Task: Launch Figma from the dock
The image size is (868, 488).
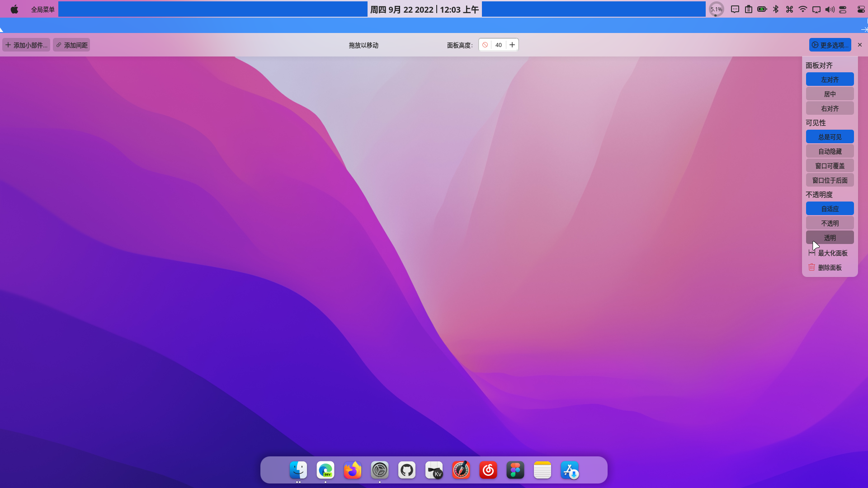Action: tap(515, 470)
